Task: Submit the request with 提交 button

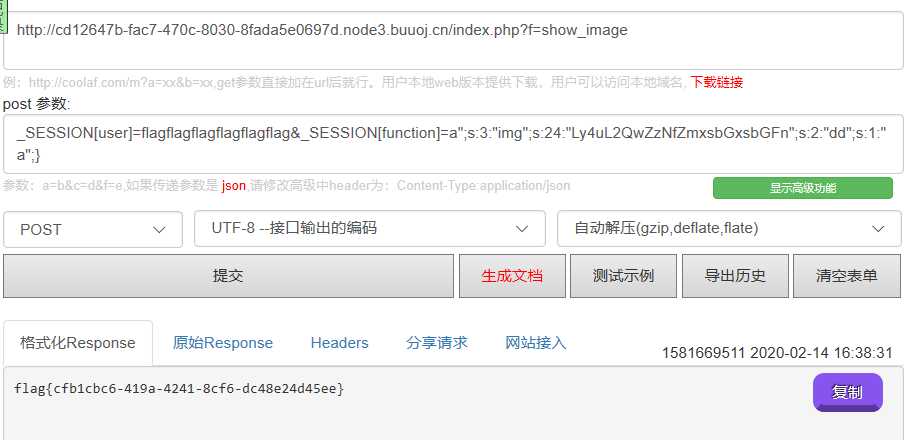Action: [x=228, y=276]
